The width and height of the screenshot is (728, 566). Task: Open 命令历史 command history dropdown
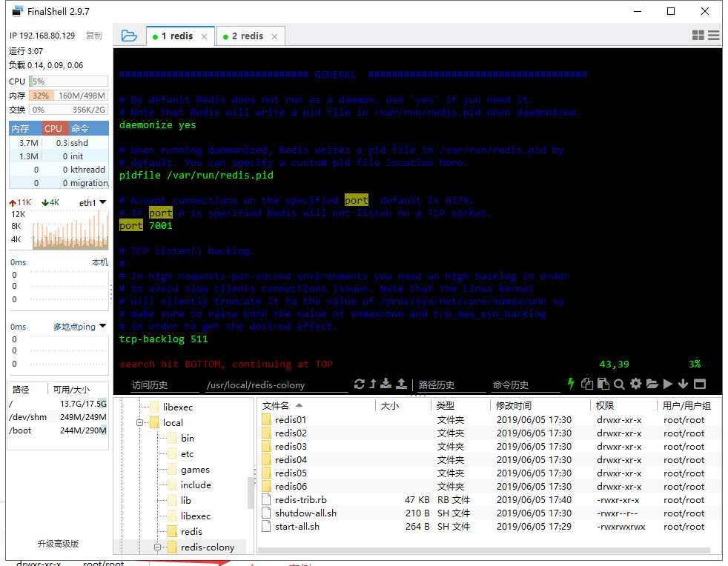pyautogui.click(x=526, y=385)
